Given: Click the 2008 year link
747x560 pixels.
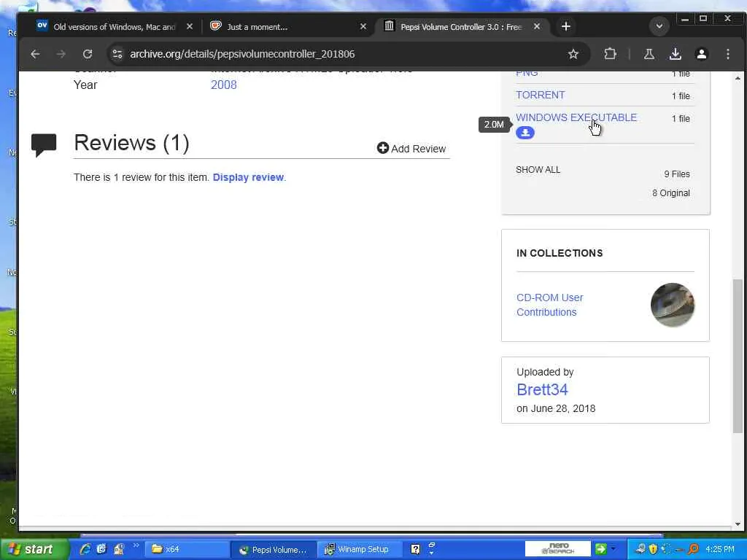Looking at the screenshot, I should (223, 85).
